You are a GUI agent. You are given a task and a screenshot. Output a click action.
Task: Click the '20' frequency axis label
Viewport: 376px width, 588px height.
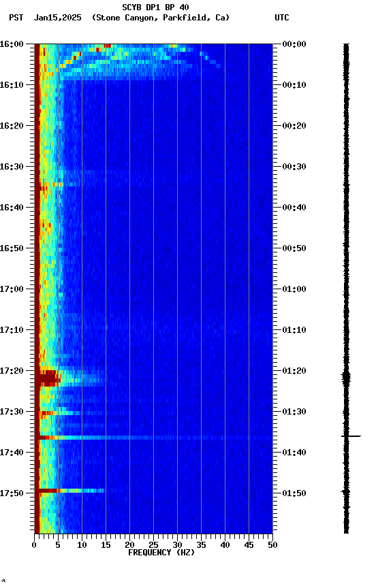tap(129, 545)
